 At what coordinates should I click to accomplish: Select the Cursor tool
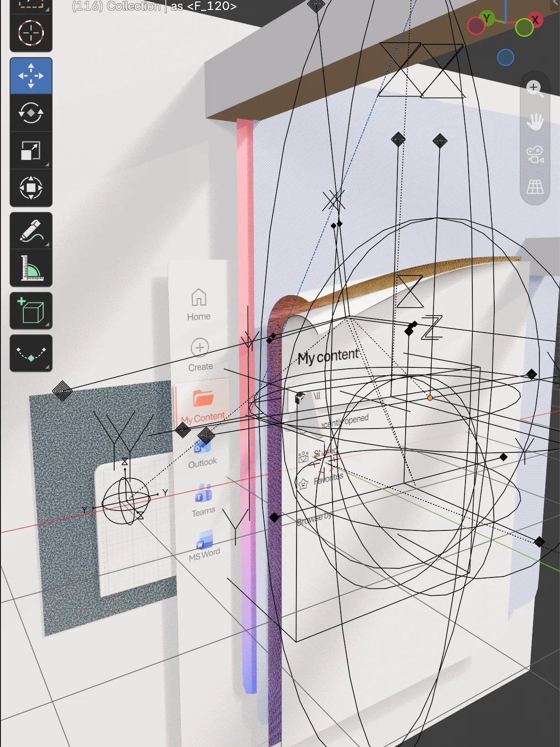(x=31, y=33)
